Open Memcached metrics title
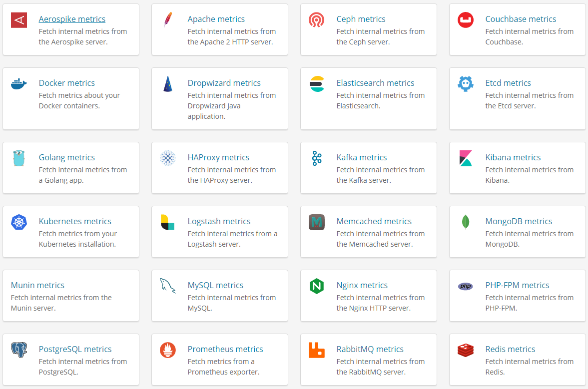Image resolution: width=588 pixels, height=389 pixels. pos(374,222)
